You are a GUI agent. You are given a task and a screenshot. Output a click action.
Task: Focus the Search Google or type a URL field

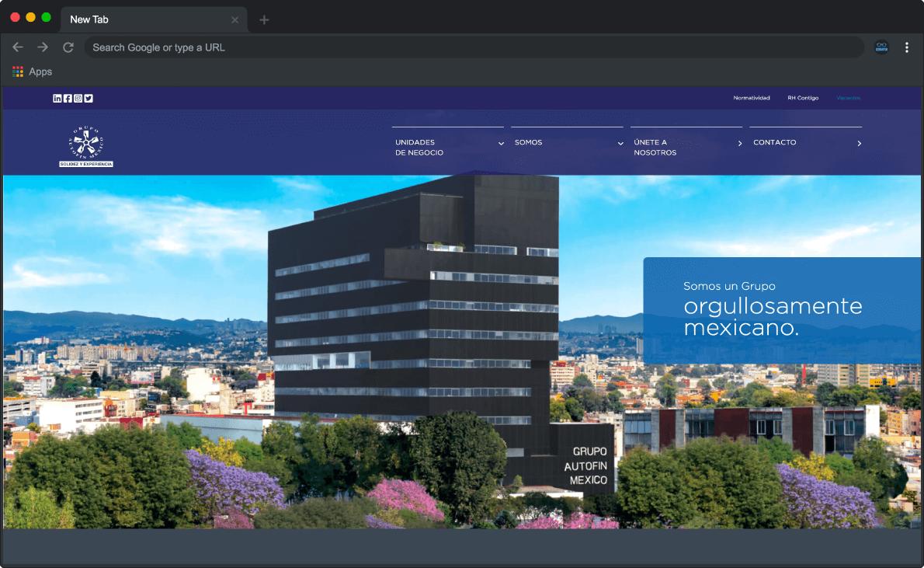tap(474, 47)
